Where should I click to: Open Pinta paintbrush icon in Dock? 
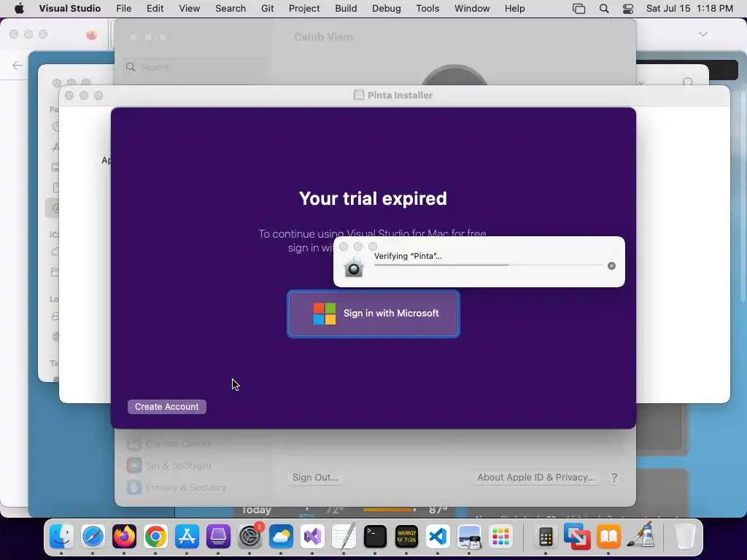click(x=640, y=537)
